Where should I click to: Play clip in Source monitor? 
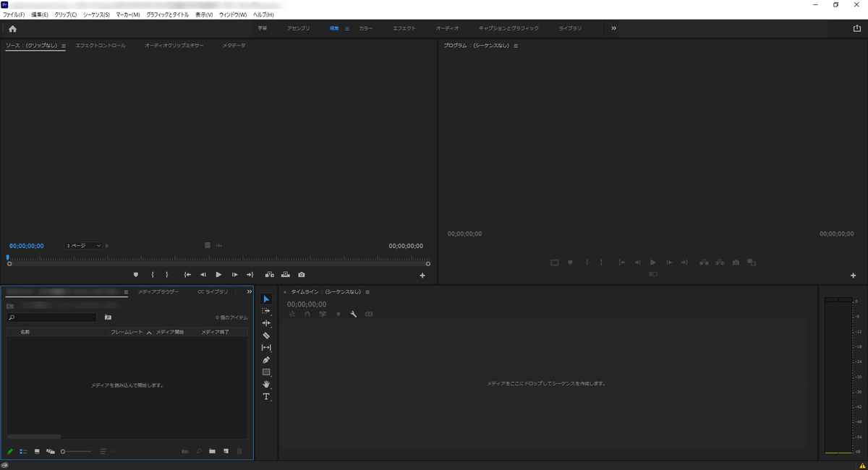(218, 275)
